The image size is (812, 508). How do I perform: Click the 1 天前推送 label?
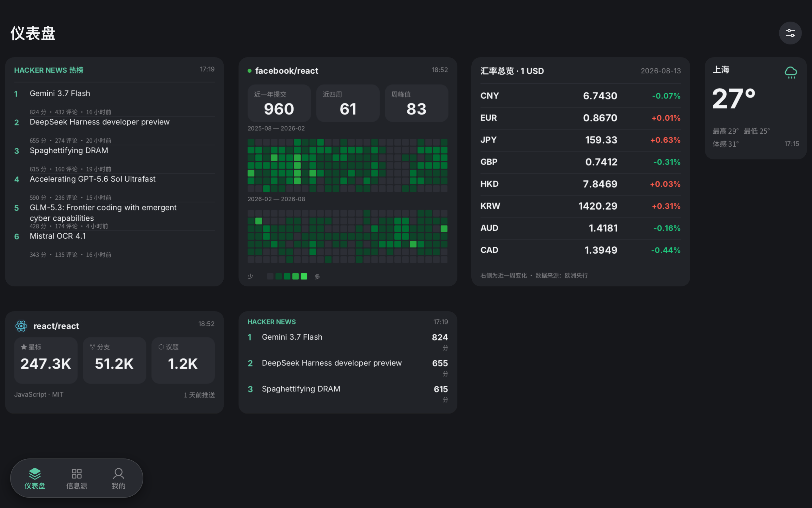[x=199, y=395]
